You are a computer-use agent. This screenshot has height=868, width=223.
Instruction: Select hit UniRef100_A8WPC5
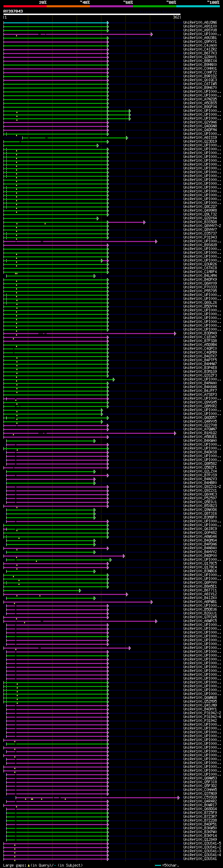[200, 621]
